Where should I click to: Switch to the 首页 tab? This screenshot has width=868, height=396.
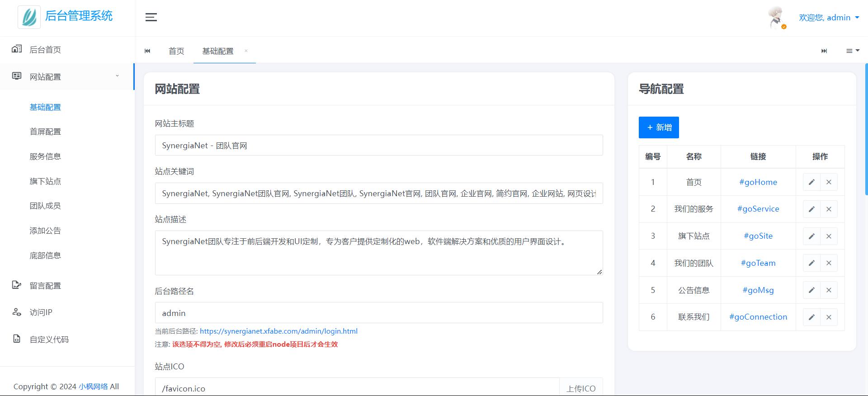click(176, 51)
